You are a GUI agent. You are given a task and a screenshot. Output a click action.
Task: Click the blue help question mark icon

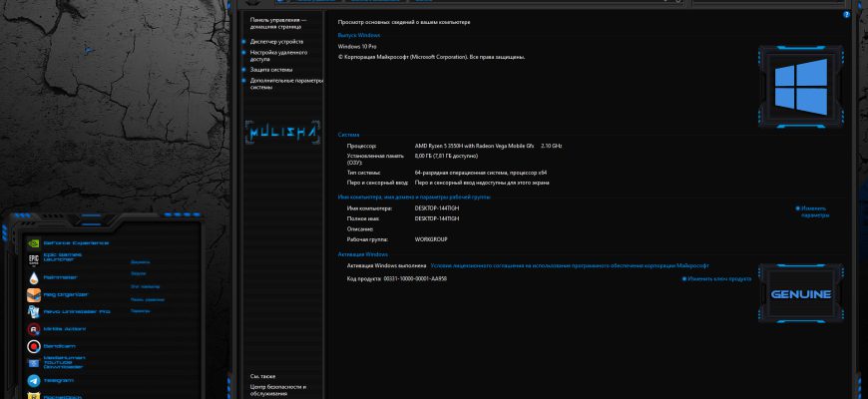point(846,15)
